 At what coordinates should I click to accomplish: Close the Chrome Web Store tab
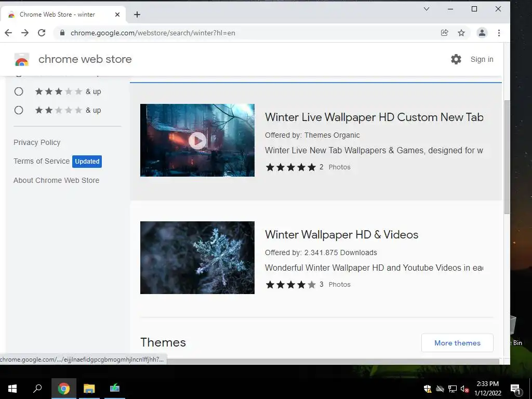pos(117,15)
